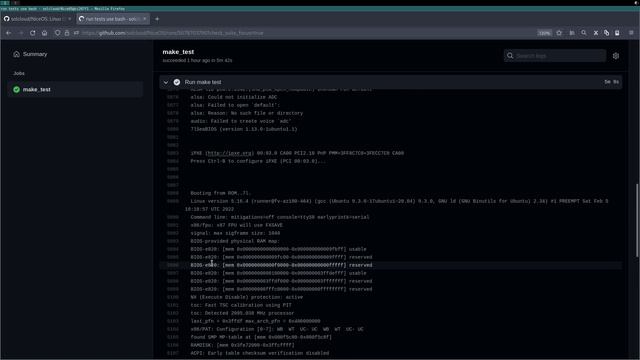
Task: Click the X extension icon in toolbar
Action: point(596,33)
